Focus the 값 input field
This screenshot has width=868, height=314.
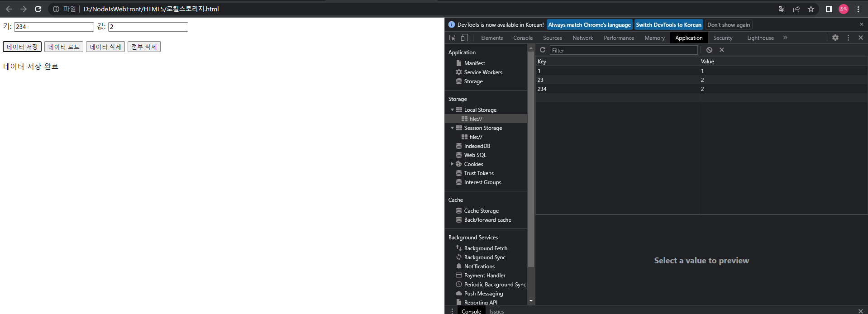(x=148, y=27)
